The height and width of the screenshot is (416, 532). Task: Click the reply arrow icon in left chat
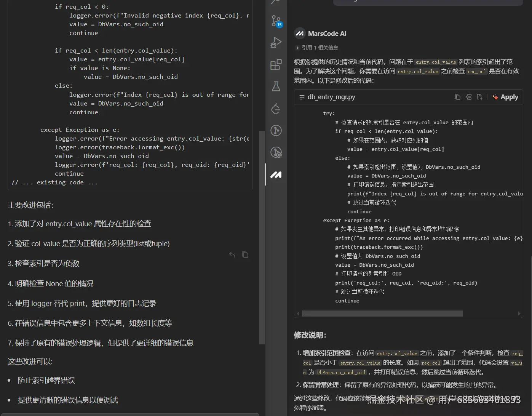coord(232,254)
